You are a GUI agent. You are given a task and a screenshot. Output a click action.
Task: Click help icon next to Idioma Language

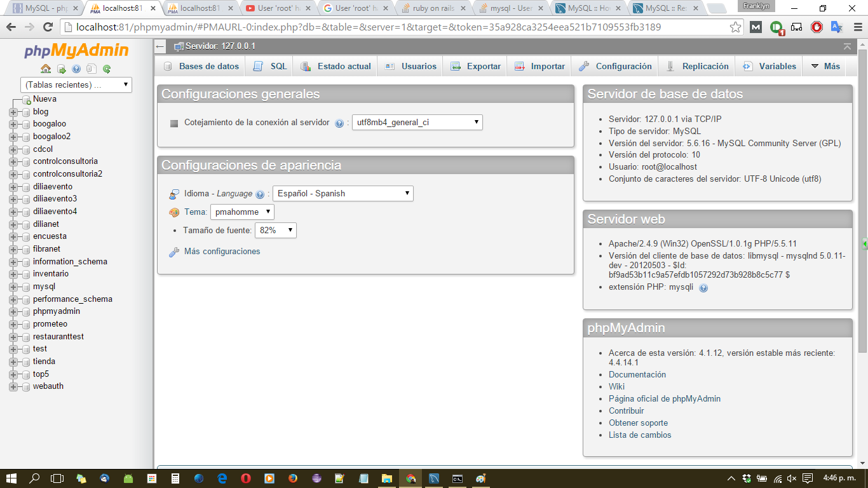point(260,194)
